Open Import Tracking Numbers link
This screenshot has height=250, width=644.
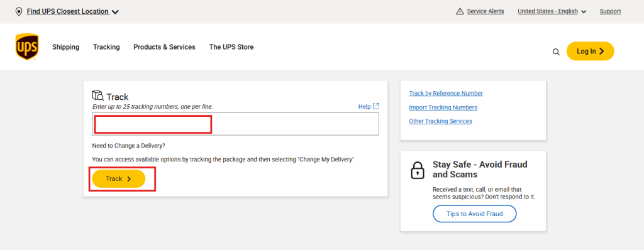(443, 107)
